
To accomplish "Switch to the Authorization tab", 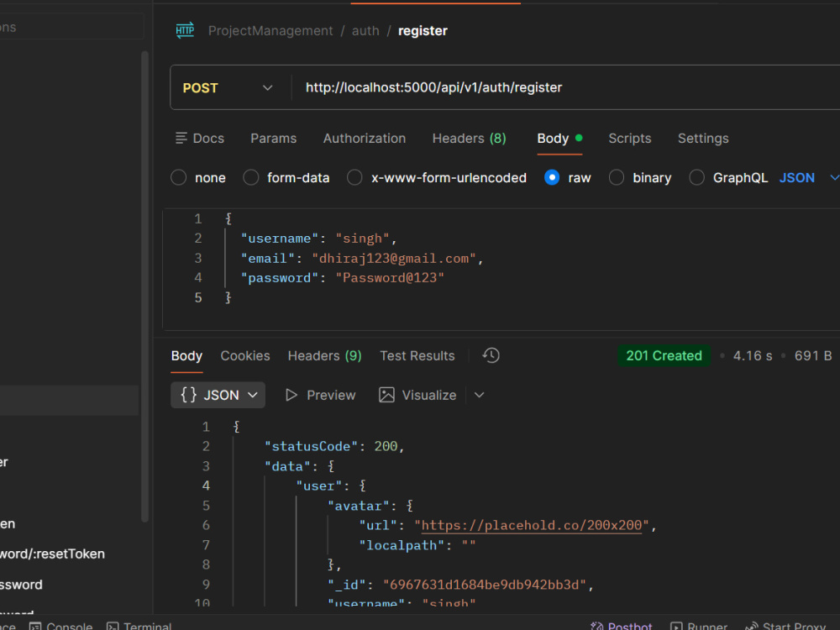I will click(365, 139).
